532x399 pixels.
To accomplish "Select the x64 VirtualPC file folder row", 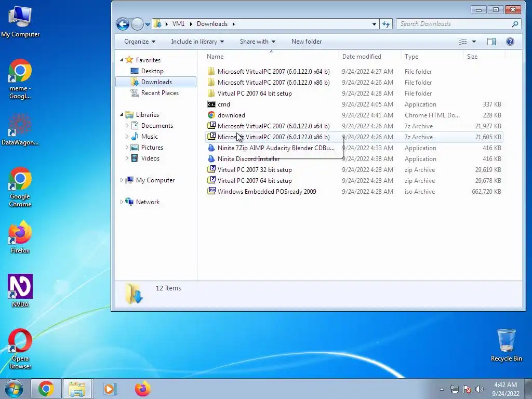I will pos(354,72).
